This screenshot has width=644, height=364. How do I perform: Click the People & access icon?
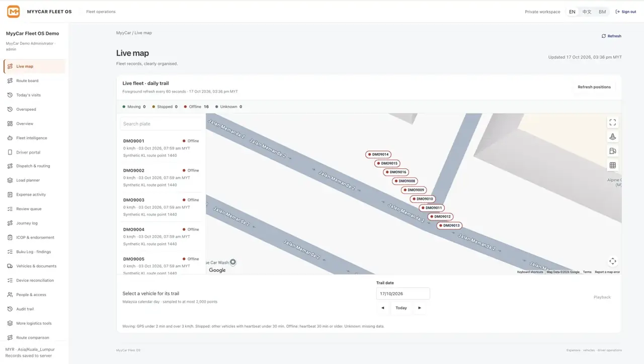(x=10, y=295)
